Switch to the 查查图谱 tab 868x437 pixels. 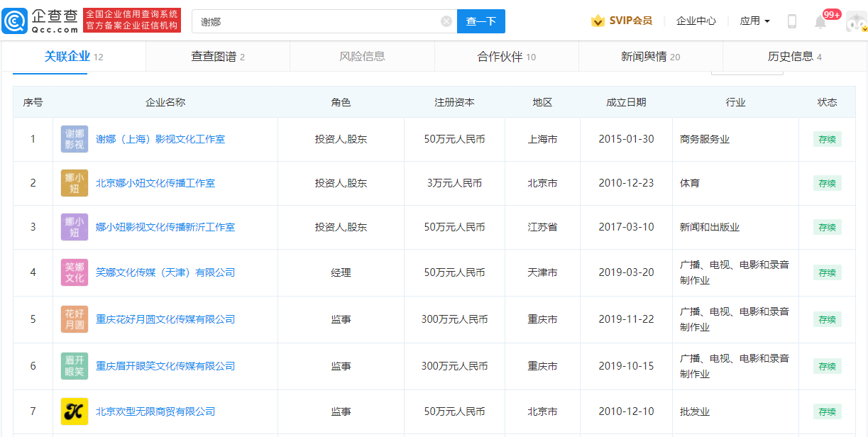(217, 57)
